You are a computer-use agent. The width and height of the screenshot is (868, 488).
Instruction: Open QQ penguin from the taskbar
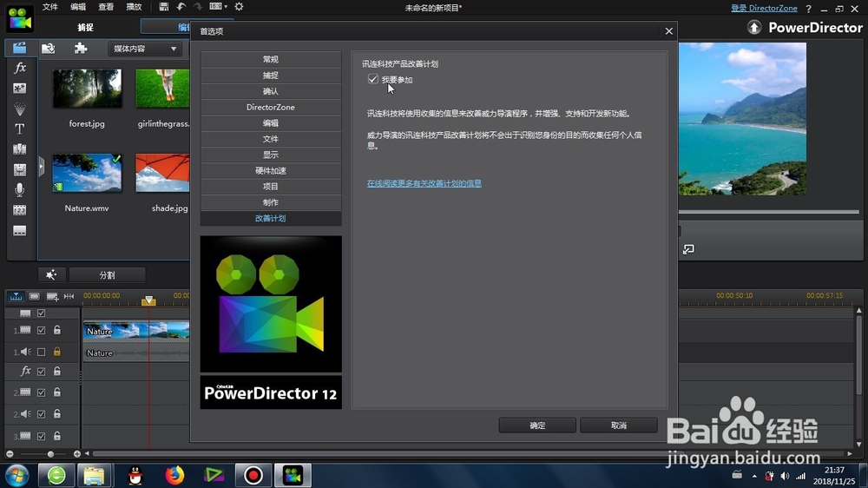coord(135,475)
